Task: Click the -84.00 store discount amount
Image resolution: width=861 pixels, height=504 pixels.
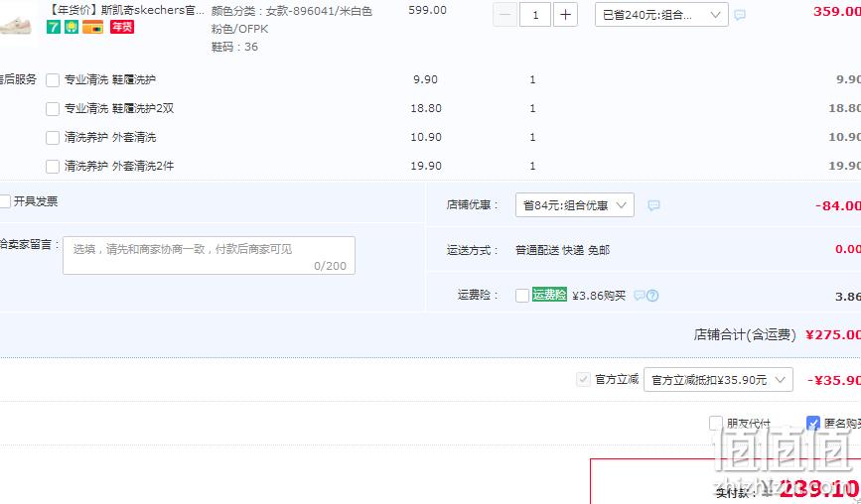Action: tap(838, 205)
